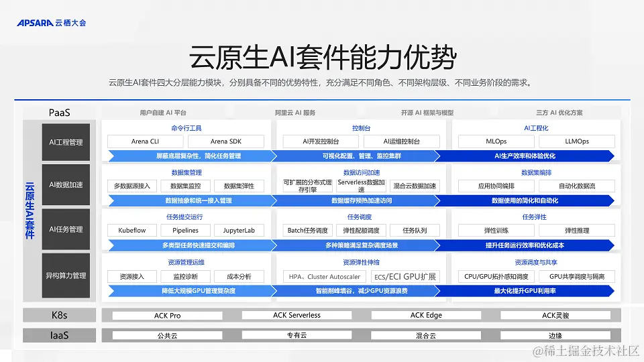This screenshot has width=644, height=362.
Task: Click the Serverless数据加速 box
Action: (x=361, y=186)
